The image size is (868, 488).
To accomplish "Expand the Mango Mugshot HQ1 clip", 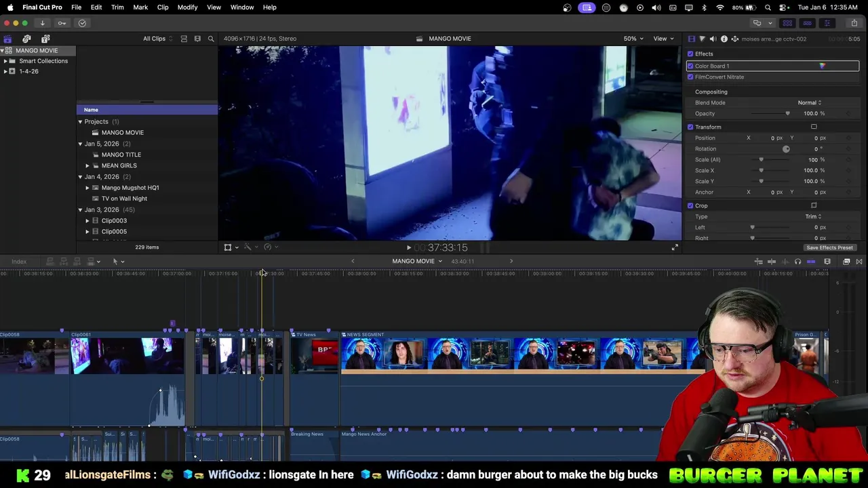I will tap(87, 188).
